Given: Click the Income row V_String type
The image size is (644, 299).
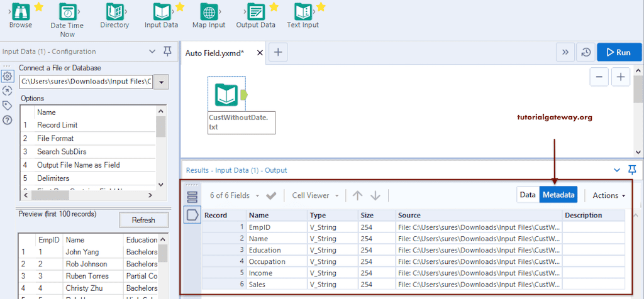Looking at the screenshot, I should (332, 273).
